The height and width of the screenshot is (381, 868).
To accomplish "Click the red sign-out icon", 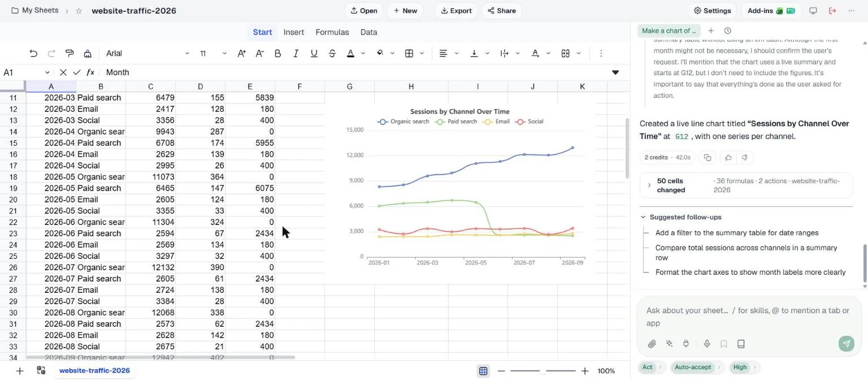I will (832, 11).
